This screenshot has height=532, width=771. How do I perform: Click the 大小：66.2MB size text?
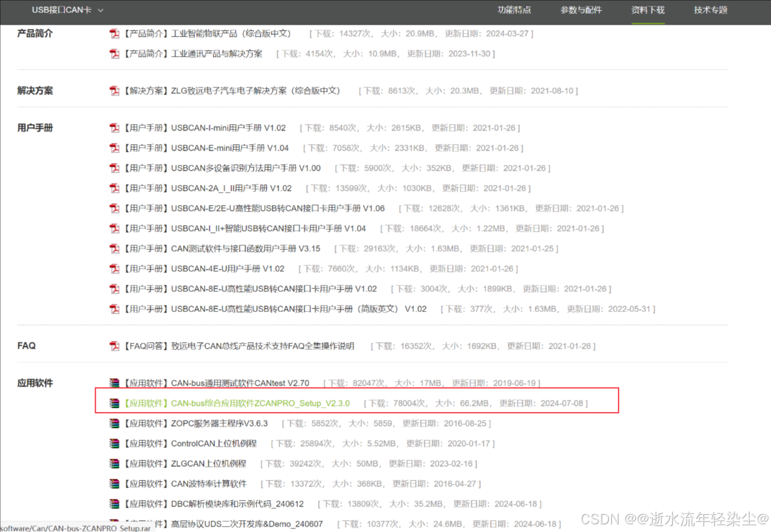coord(462,404)
